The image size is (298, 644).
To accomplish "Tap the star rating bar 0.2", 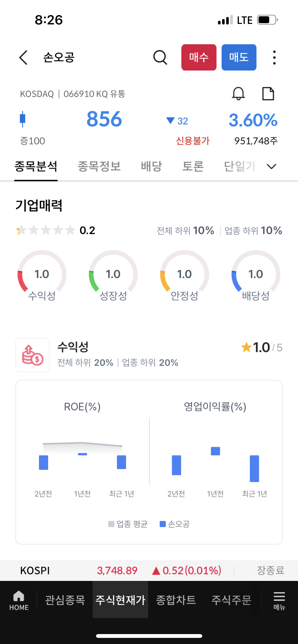I will 56,230.
